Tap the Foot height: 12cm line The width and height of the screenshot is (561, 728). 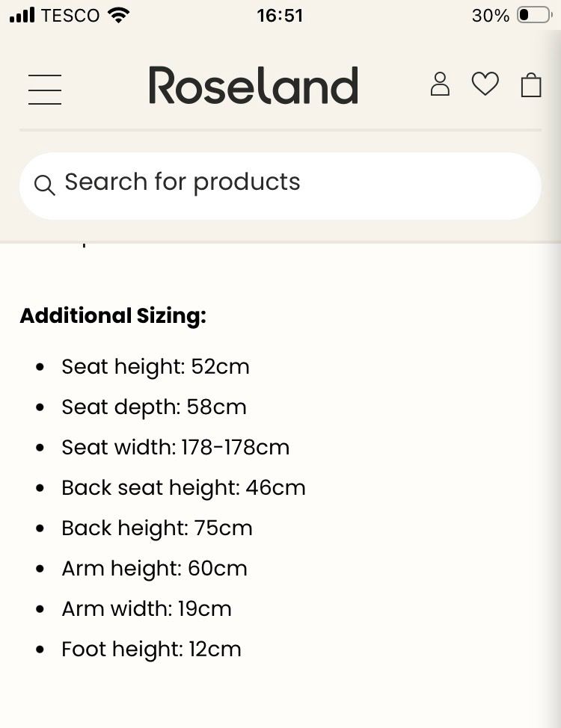tap(151, 649)
